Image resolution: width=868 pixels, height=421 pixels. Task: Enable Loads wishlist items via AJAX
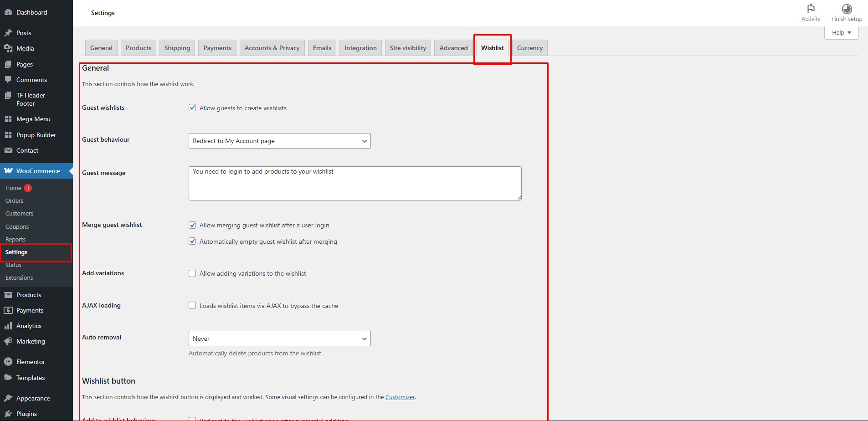tap(192, 306)
